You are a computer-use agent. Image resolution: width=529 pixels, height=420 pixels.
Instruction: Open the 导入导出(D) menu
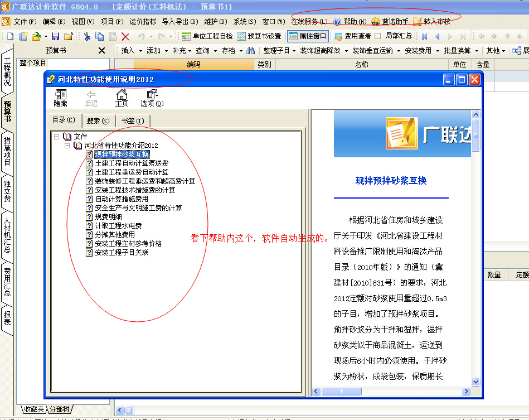[180, 22]
